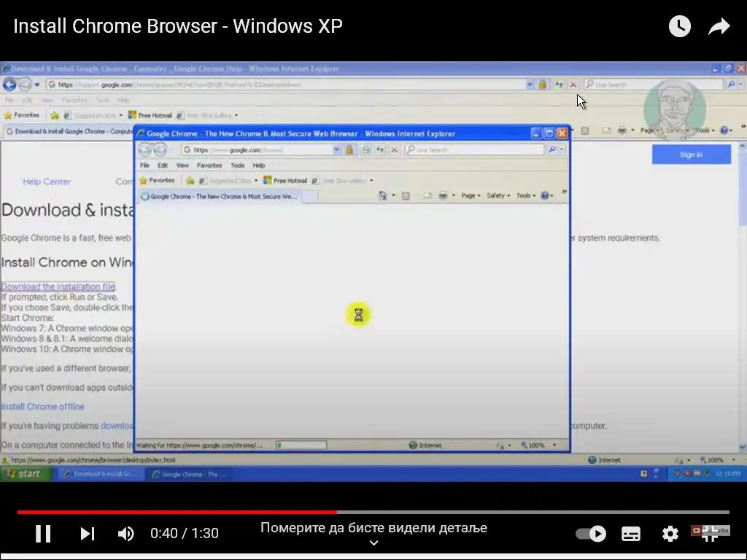Click add to favorites bar icon in front window
This screenshot has width=747, height=560.
click(x=190, y=181)
